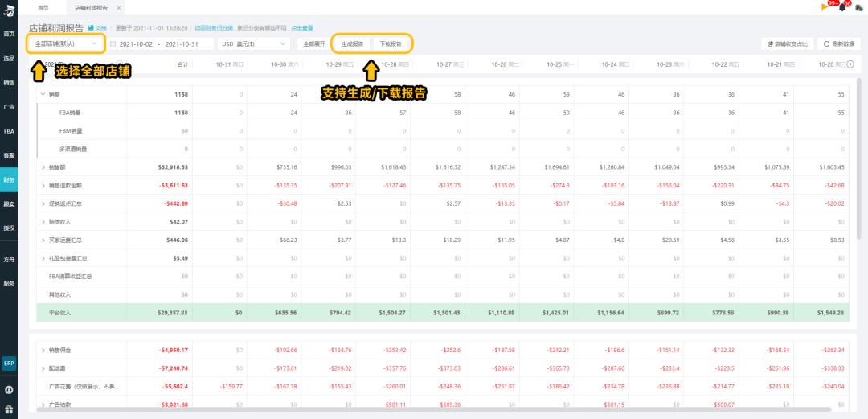
Task: Open the USD 美元($) currency dropdown
Action: [x=255, y=43]
